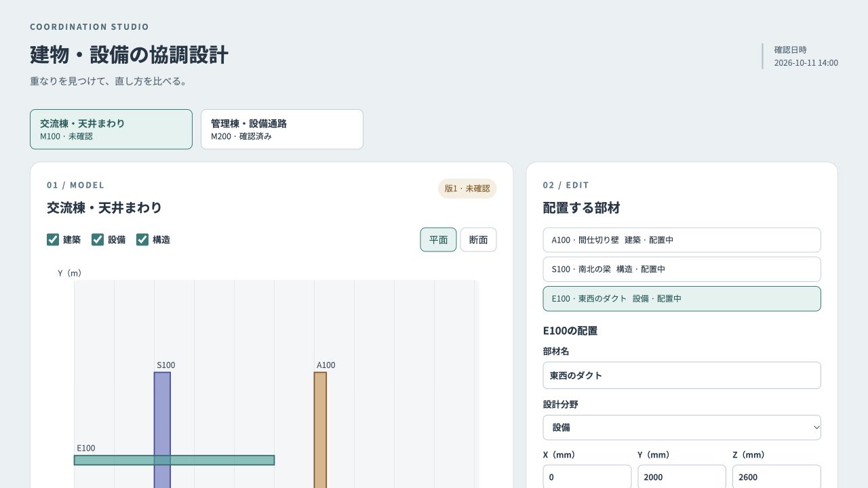Switch to 交流棟・天井まわり tab
The width and height of the screenshot is (868, 488).
click(x=111, y=129)
